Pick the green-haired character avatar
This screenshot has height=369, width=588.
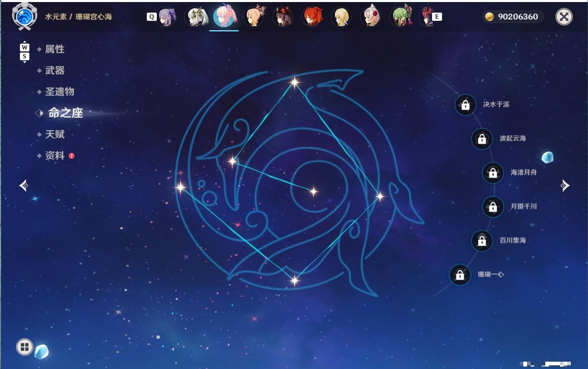[x=402, y=17]
